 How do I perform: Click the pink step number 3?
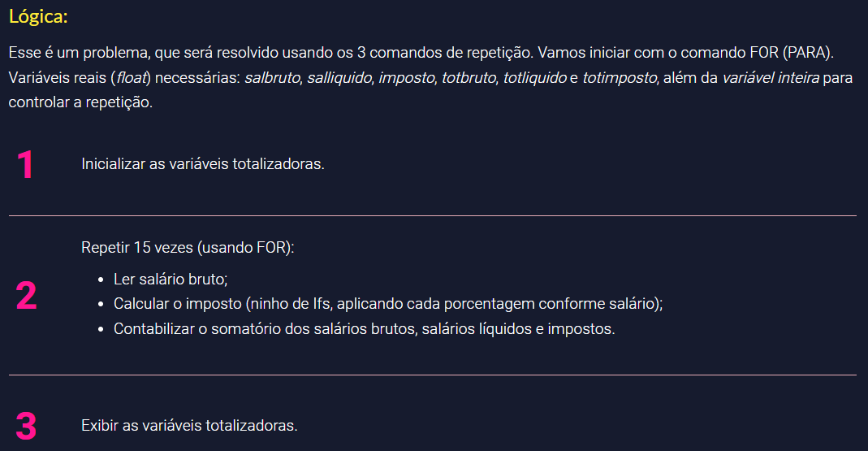tap(26, 426)
